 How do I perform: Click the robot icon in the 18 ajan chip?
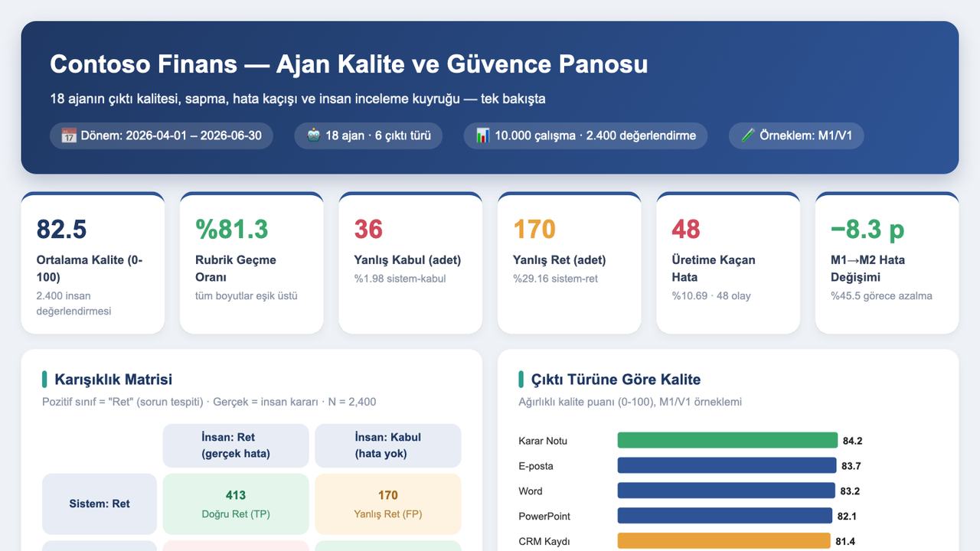coord(314,135)
